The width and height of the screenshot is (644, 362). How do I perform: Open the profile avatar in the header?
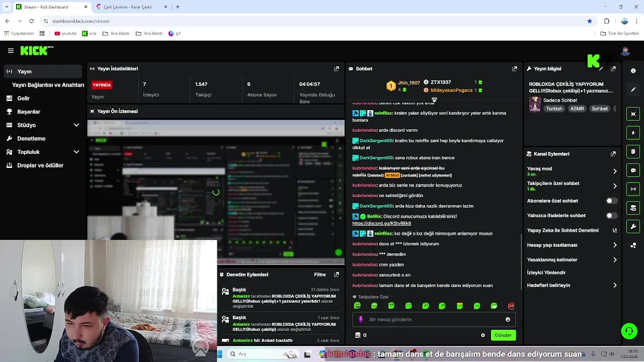click(625, 51)
